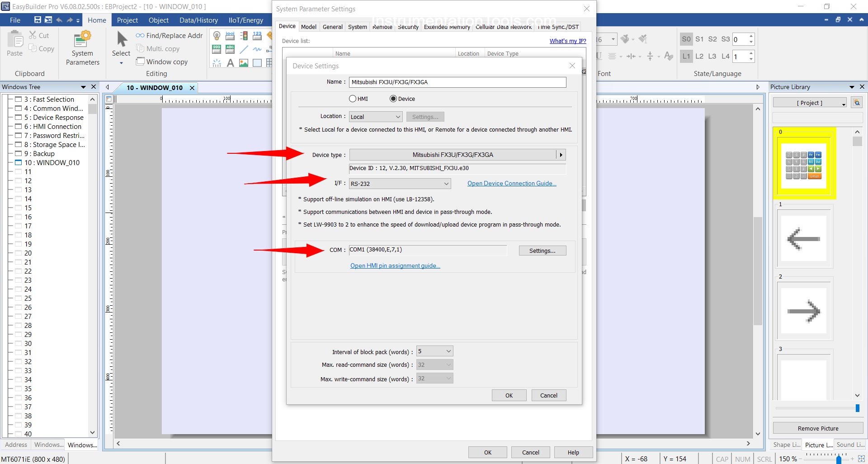Insert a Word Lamp traffic-light object
Screen dimensions: 868x464
click(x=244, y=36)
